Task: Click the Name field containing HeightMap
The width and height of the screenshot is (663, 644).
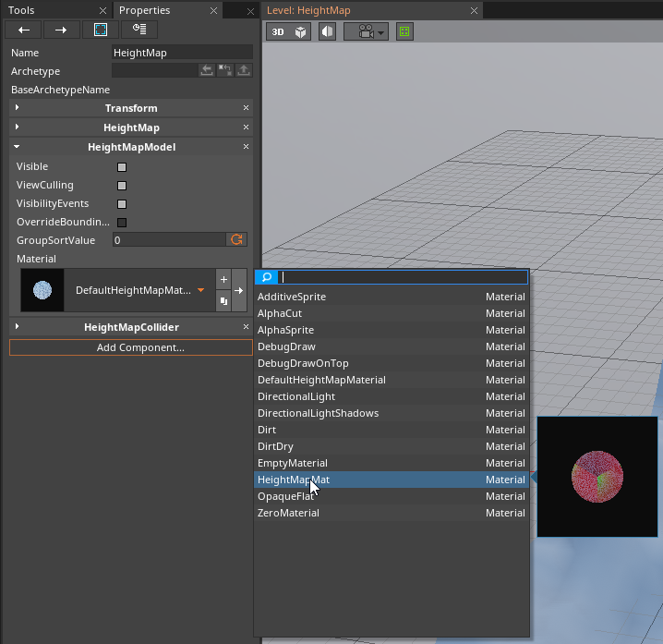Action: click(182, 53)
